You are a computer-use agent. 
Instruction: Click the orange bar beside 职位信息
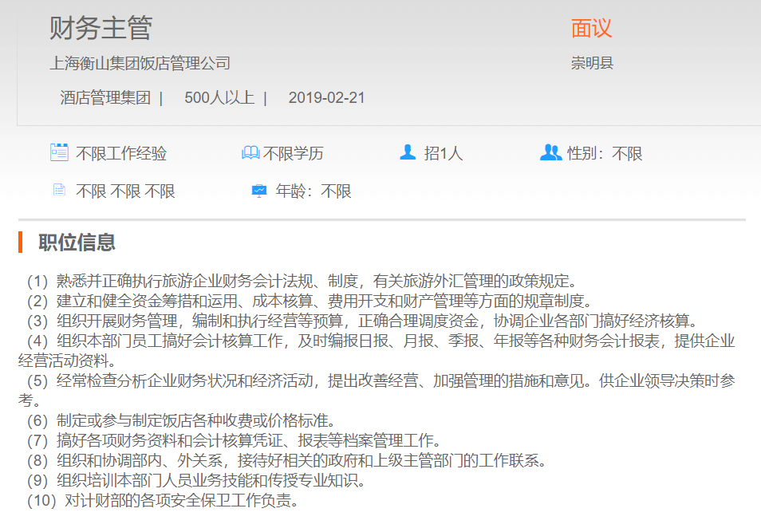tap(20, 242)
